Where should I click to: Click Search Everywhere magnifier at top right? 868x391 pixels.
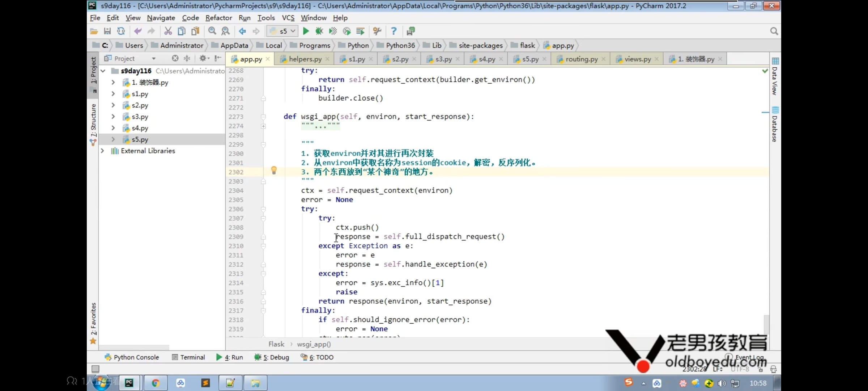click(774, 31)
